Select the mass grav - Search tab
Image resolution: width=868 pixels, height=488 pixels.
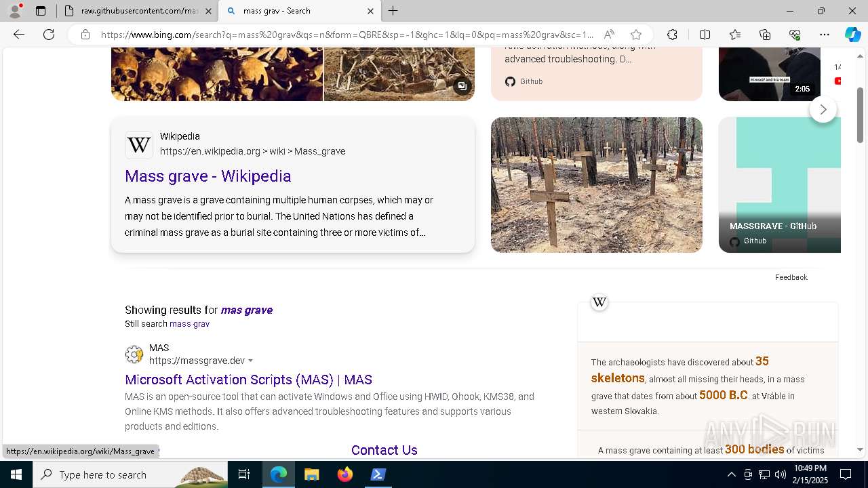coord(292,11)
